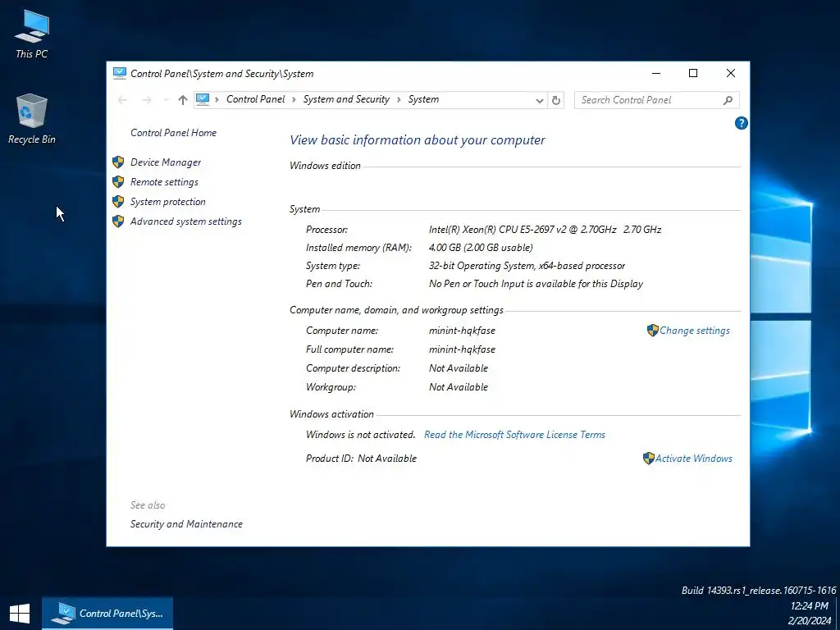Click the 4.00 GB (2.00 GB usable) text

tap(481, 248)
